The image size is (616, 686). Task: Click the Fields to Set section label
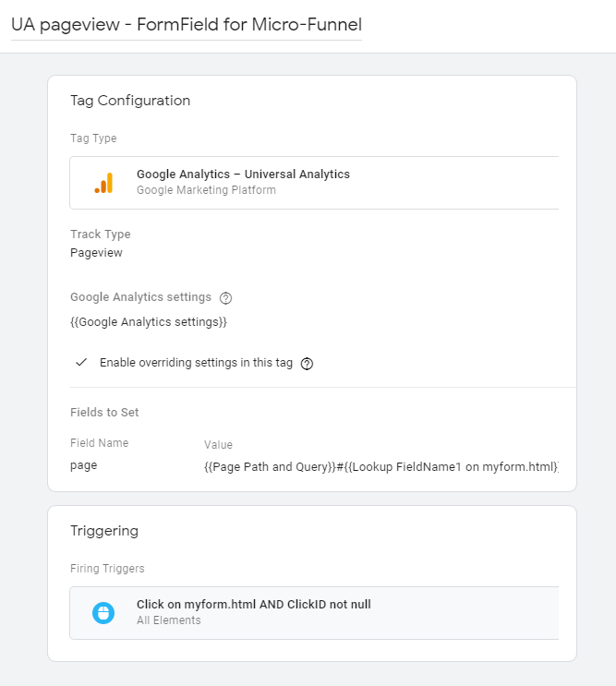tap(104, 413)
